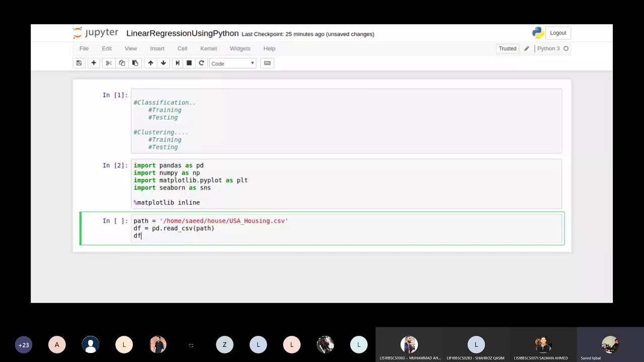Screen dimensions: 644x362
Task: Move selected cell up arrow
Action: pyautogui.click(x=150, y=63)
